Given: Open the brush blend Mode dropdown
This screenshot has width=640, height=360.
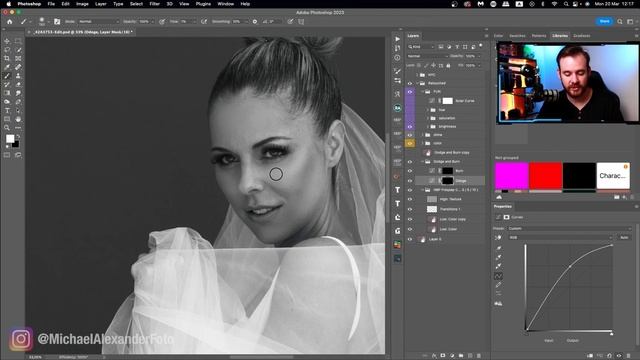Looking at the screenshot, I should click(98, 22).
